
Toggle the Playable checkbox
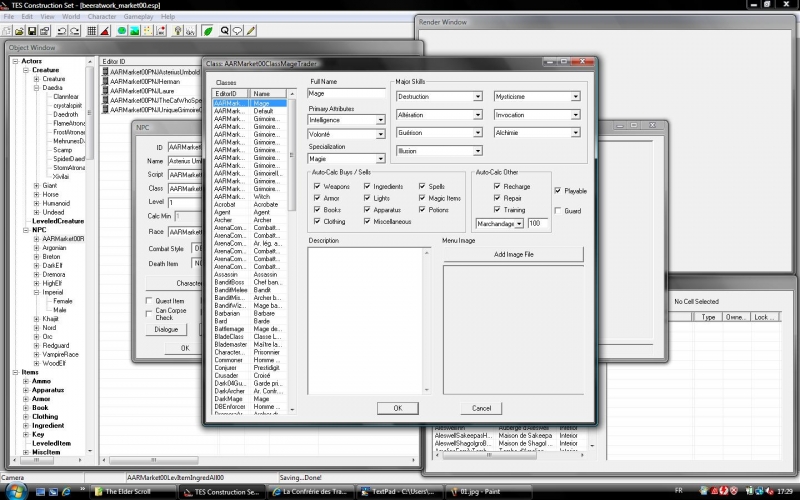[558, 191]
